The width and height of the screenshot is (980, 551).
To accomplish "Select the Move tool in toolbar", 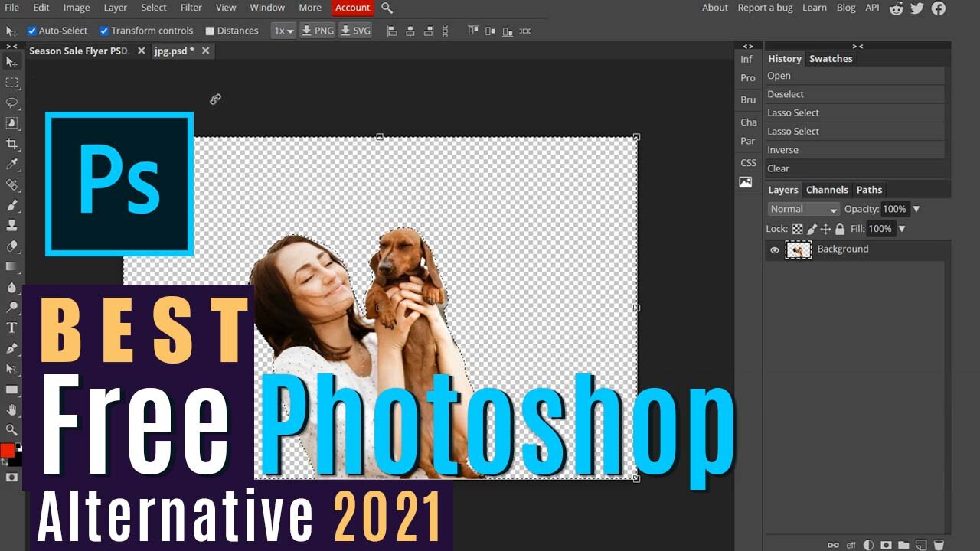I will click(x=11, y=62).
